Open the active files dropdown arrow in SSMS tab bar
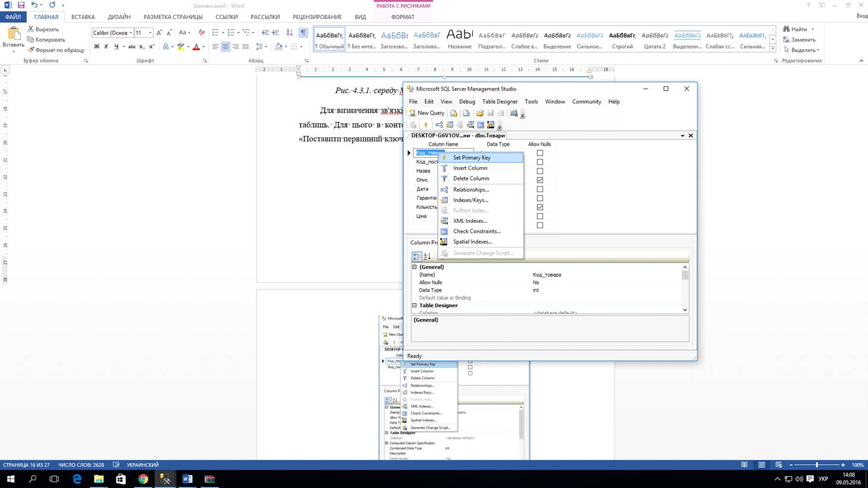 click(x=682, y=136)
